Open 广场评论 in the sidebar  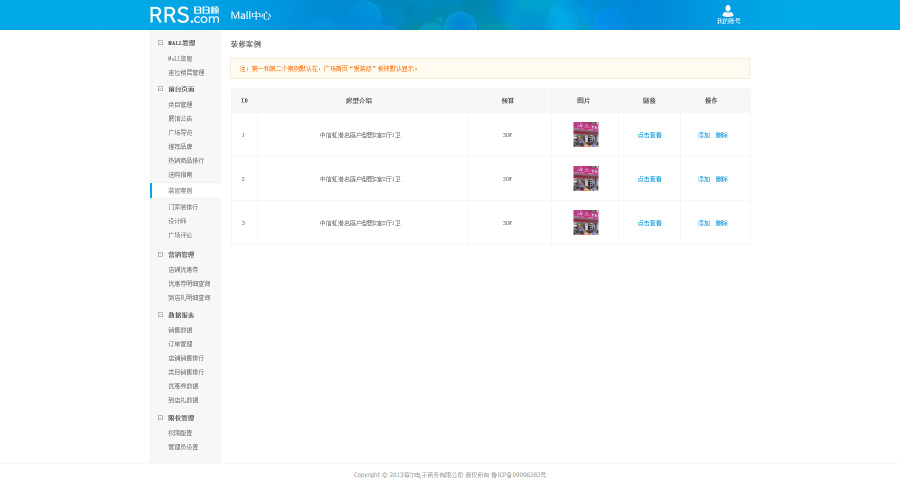coord(180,235)
